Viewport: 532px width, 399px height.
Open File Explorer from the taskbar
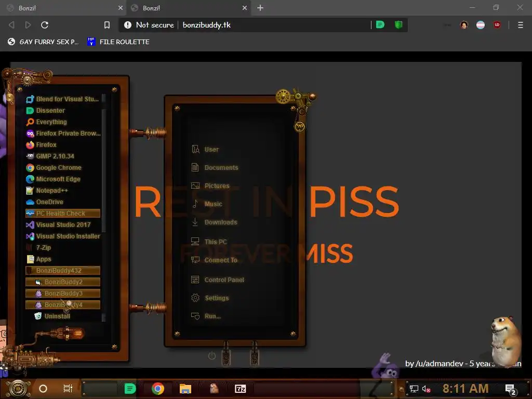click(185, 389)
